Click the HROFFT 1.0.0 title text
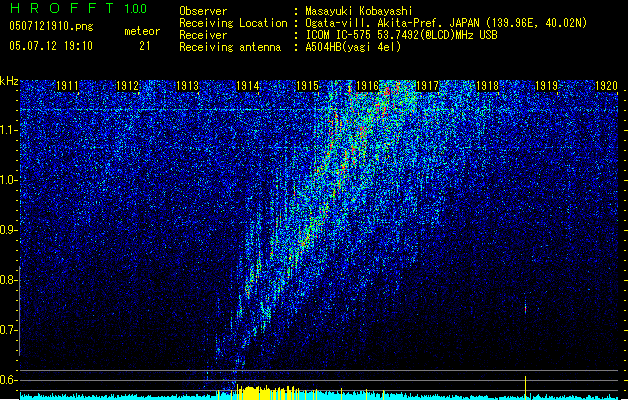This screenshot has width=629, height=400. (x=78, y=8)
